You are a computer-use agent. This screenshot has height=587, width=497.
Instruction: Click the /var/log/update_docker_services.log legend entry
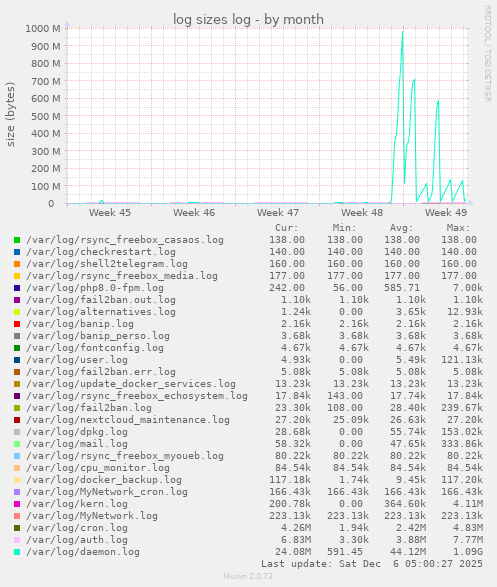click(131, 384)
